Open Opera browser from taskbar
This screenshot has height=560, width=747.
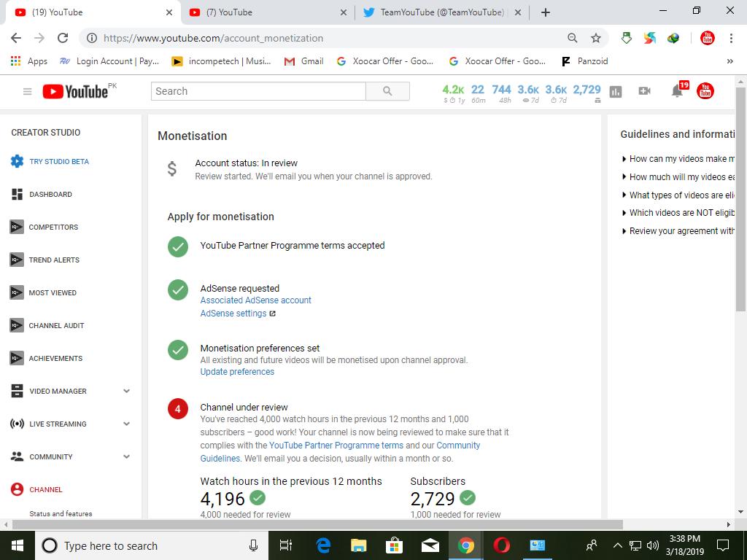[501, 545]
